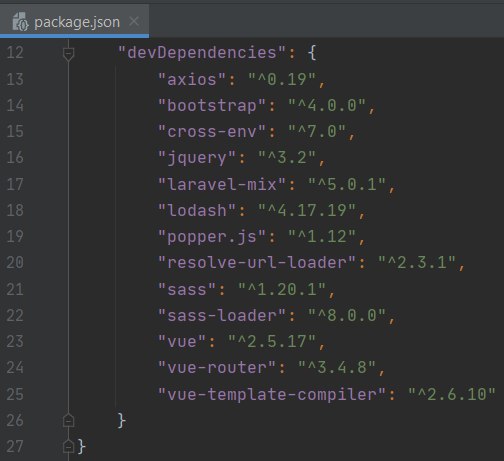Image resolution: width=504 pixels, height=461 pixels.
Task: Click the package.json file type icon
Action: point(20,22)
